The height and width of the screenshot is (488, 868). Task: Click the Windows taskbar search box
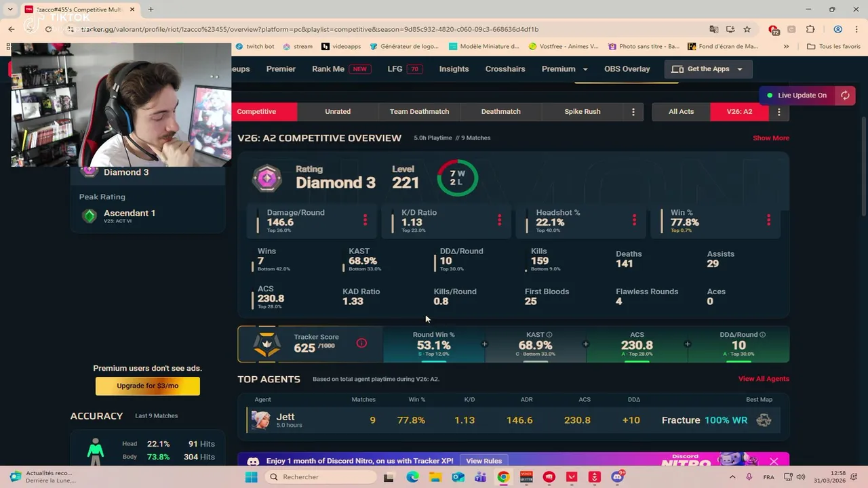[x=320, y=477]
